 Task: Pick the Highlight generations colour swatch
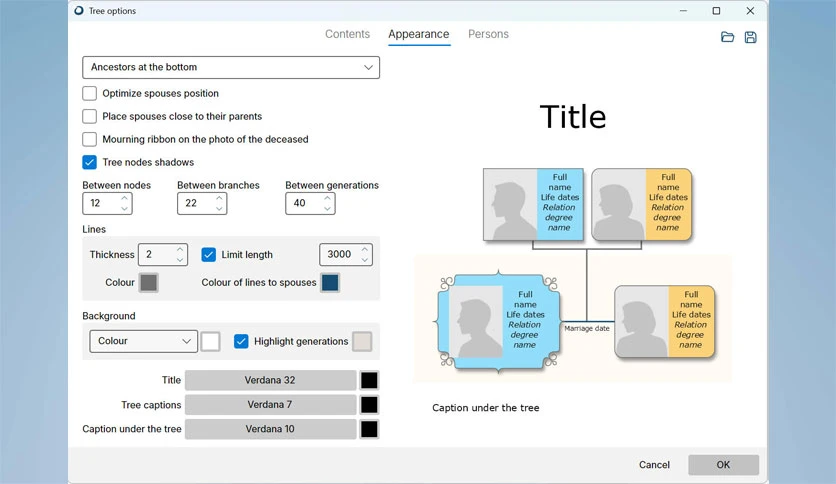coord(363,341)
